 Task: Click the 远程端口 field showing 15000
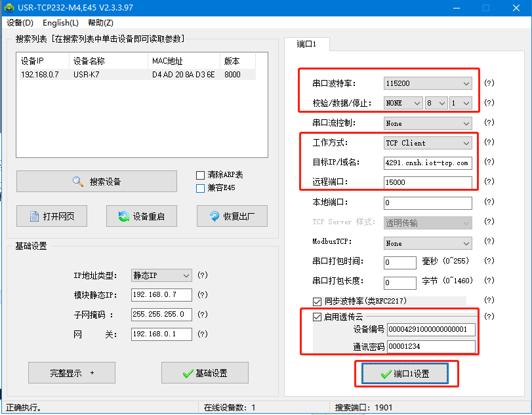[x=428, y=182]
